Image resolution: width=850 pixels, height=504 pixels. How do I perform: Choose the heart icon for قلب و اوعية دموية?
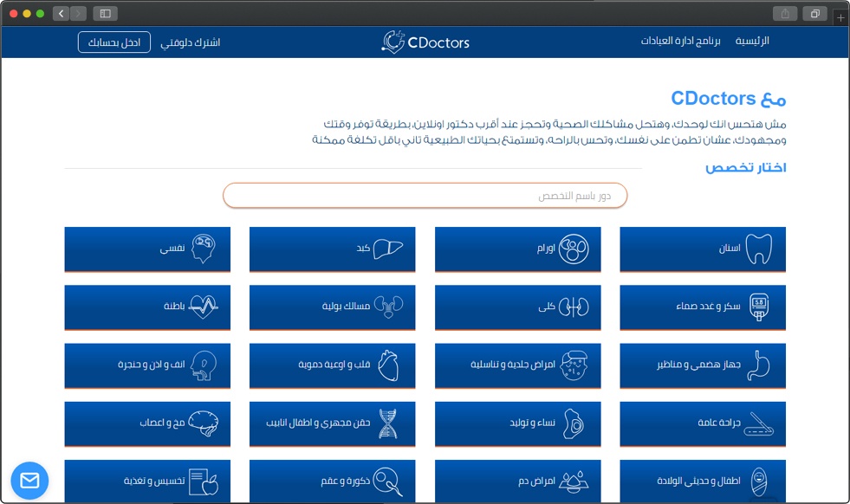pyautogui.click(x=388, y=365)
